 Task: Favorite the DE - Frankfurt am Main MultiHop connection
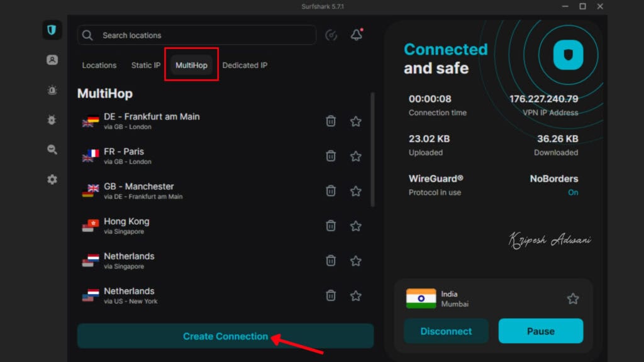[x=355, y=121]
